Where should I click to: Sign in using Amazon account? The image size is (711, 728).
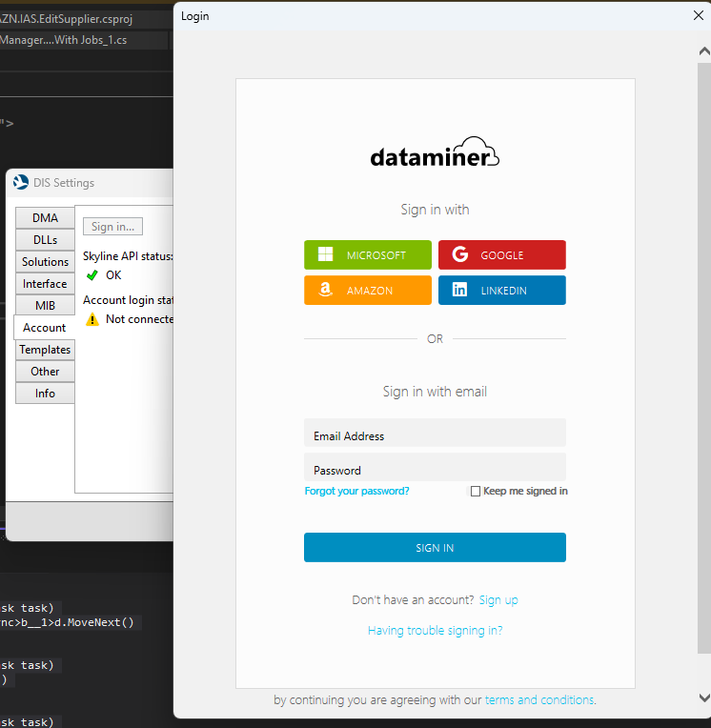tap(368, 291)
